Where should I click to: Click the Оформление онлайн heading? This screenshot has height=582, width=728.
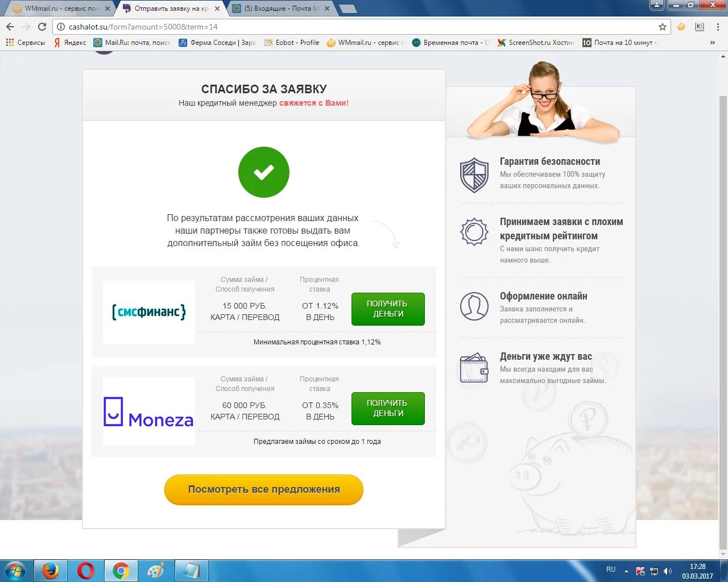pos(544,296)
